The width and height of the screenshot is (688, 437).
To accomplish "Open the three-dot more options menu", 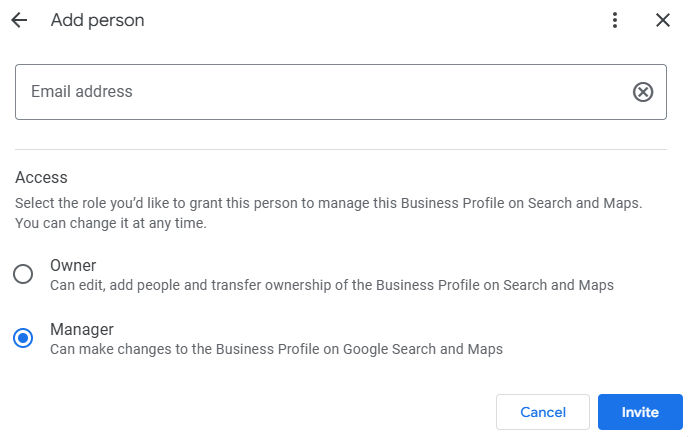I will [x=615, y=21].
